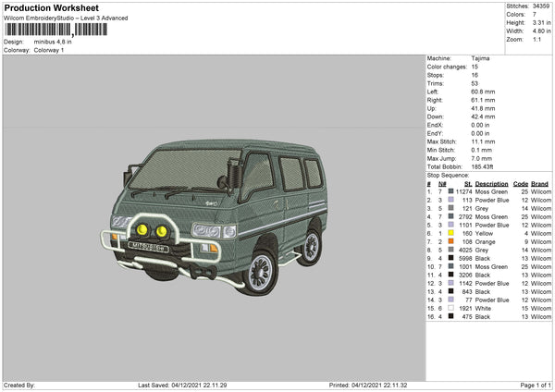Click the black swatch in stop 16
Viewport: 555px width, 392px height.
pos(450,316)
